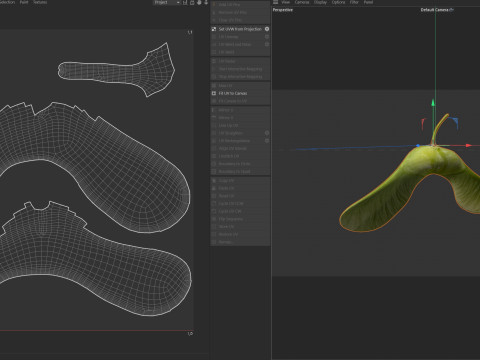Select the Store UV command
This screenshot has width=480, height=360.
(x=226, y=227)
